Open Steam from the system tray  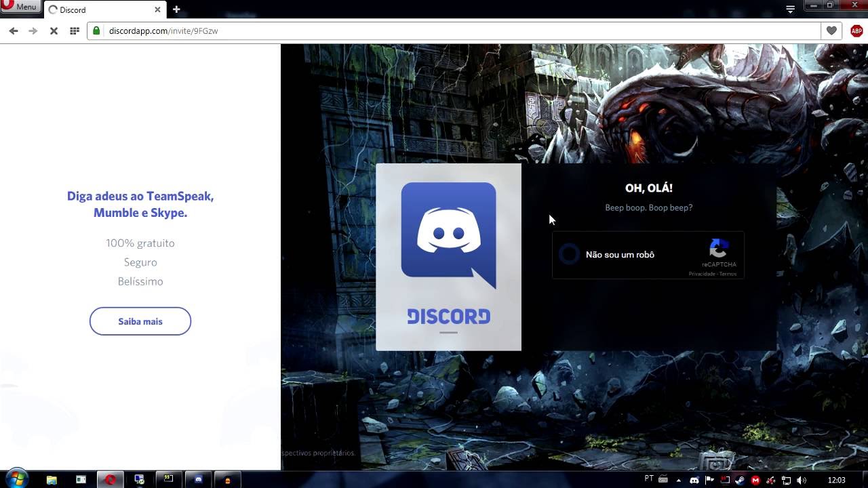[x=741, y=481]
